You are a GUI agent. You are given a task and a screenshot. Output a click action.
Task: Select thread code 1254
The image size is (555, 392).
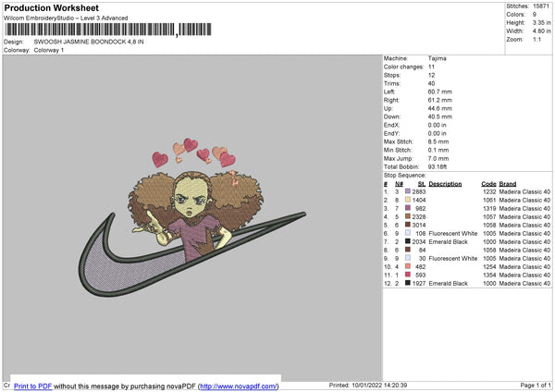click(489, 267)
